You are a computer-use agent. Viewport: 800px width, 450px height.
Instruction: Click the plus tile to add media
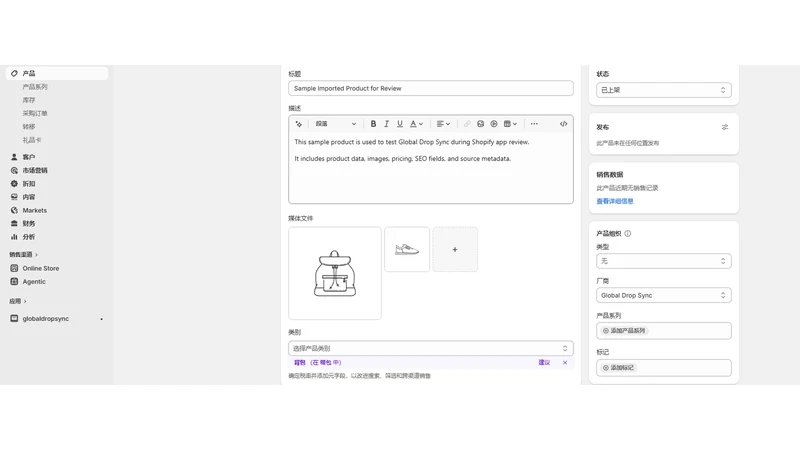[x=455, y=249]
